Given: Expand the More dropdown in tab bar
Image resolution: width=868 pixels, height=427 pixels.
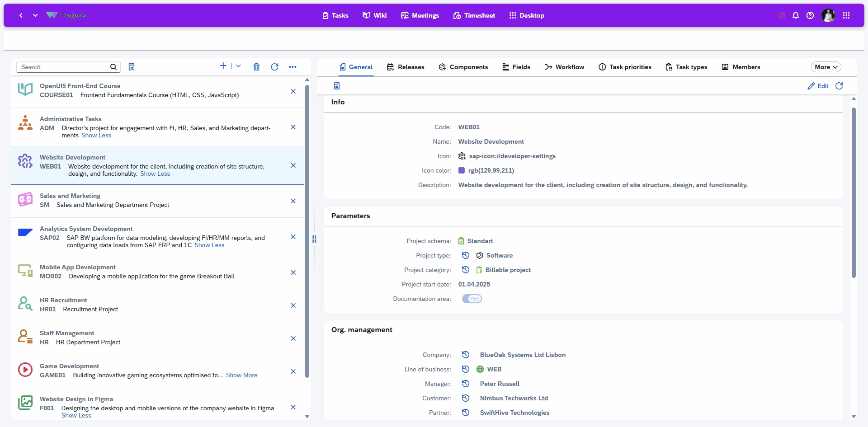Looking at the screenshot, I should 826,67.
